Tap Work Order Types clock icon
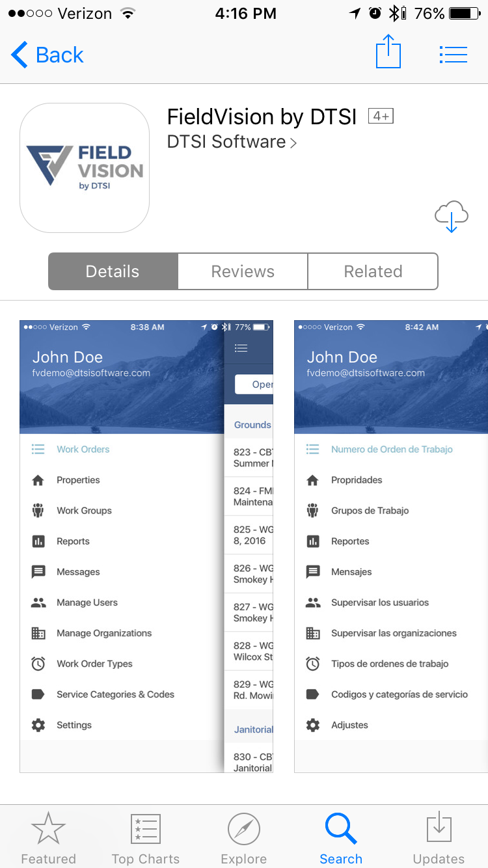 (38, 664)
